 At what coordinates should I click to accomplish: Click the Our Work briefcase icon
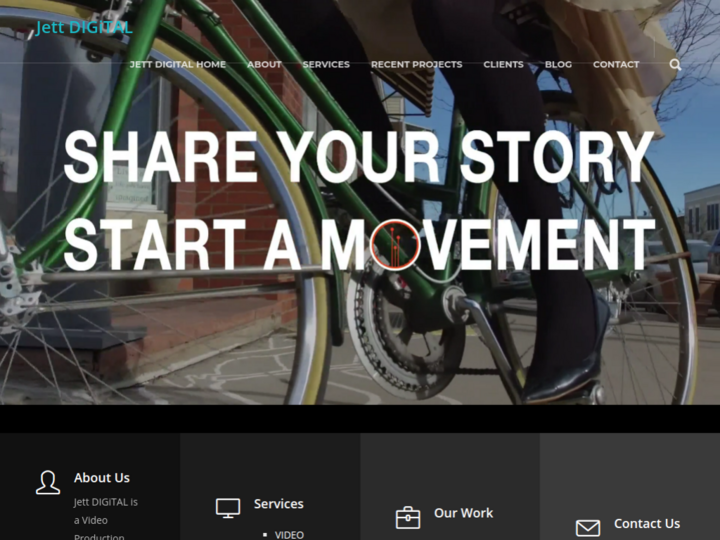tap(408, 518)
